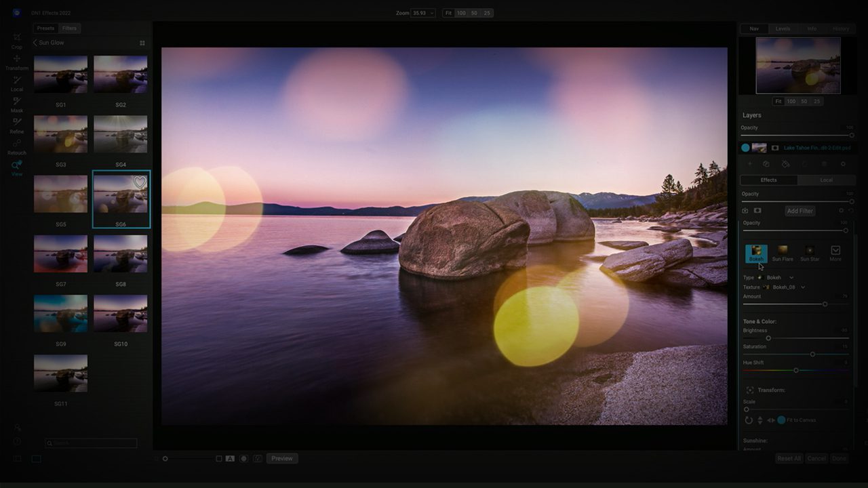Click top toolbar Fit zoom button

click(x=449, y=13)
